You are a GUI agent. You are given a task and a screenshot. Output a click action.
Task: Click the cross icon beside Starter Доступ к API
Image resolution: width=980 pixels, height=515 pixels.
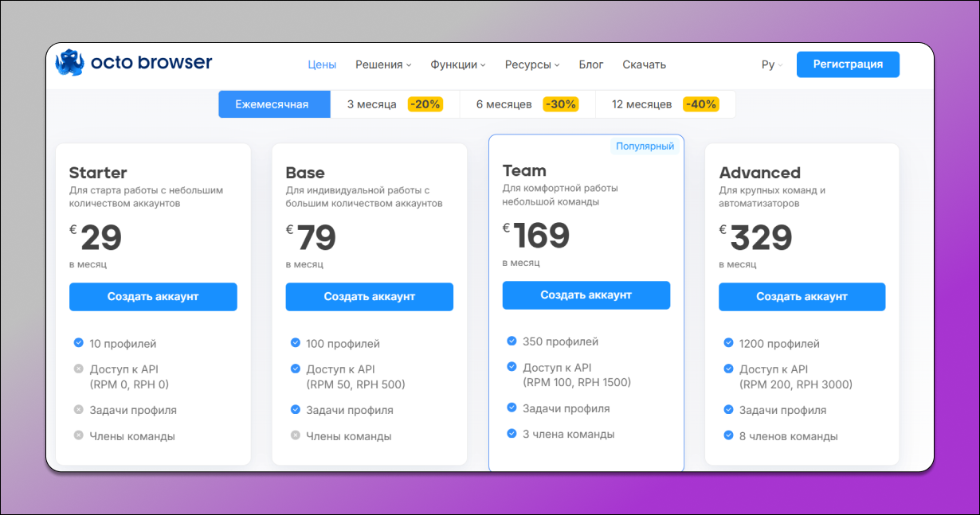tap(78, 369)
